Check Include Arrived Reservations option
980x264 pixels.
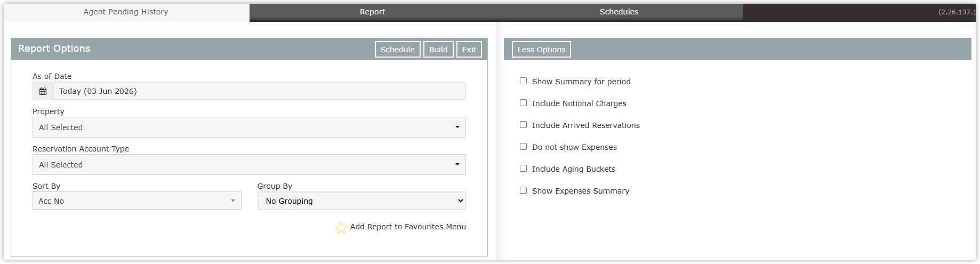point(523,125)
